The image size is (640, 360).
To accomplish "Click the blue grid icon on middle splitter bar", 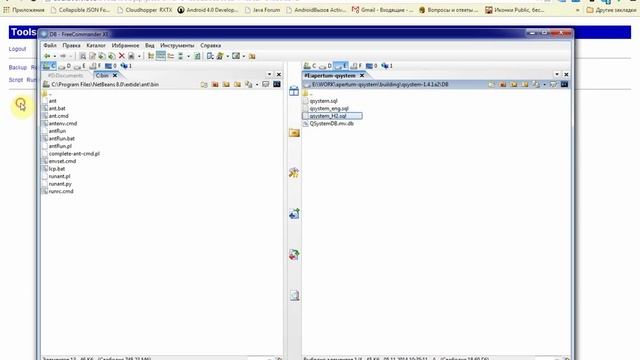I will pyautogui.click(x=294, y=91).
